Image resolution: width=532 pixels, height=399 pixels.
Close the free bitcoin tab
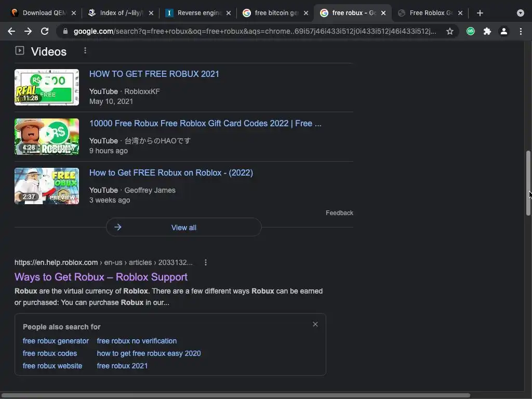coord(305,13)
